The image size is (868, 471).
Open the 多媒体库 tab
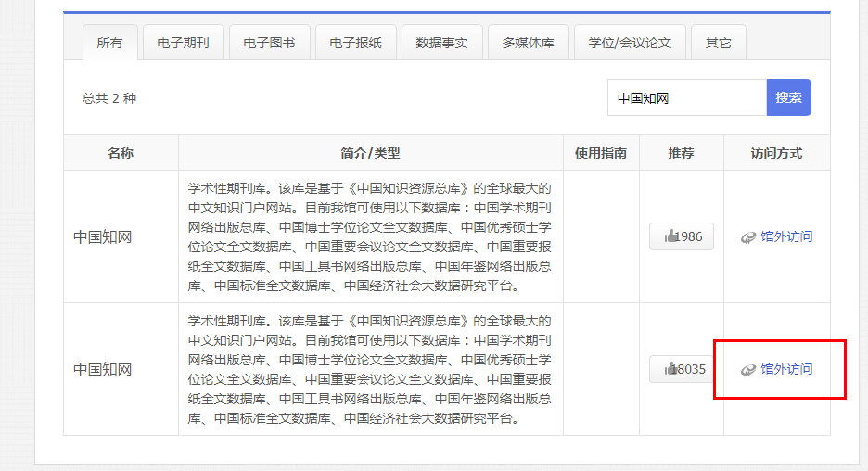(529, 43)
